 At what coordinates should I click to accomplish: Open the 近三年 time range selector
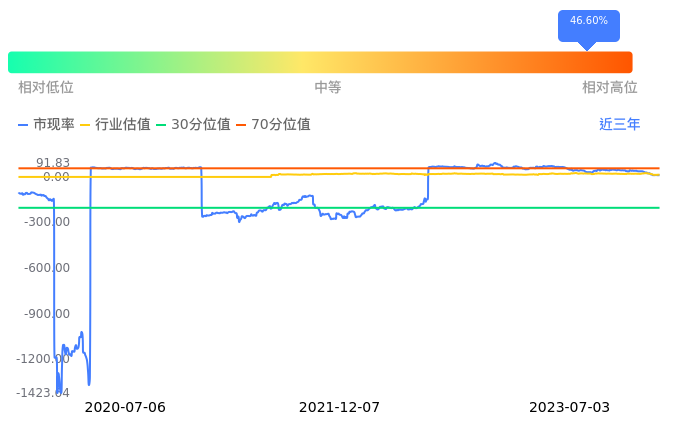[x=619, y=125]
